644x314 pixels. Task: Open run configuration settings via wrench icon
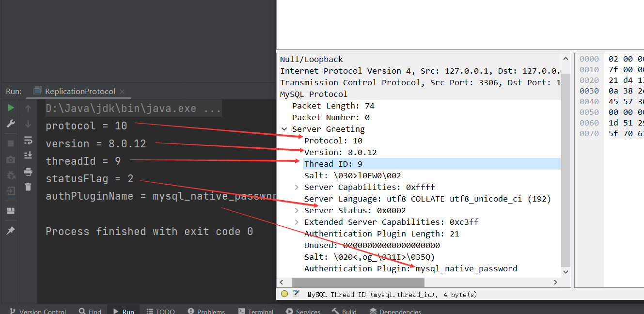[x=10, y=124]
